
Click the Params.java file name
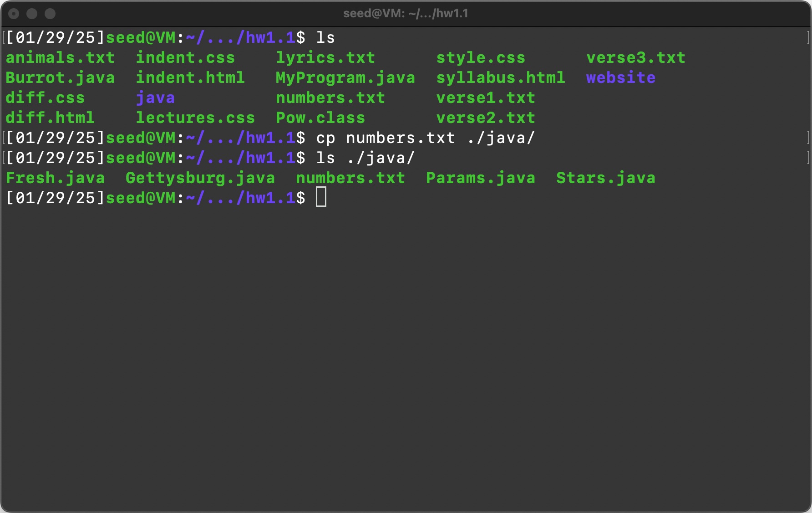[x=481, y=178]
